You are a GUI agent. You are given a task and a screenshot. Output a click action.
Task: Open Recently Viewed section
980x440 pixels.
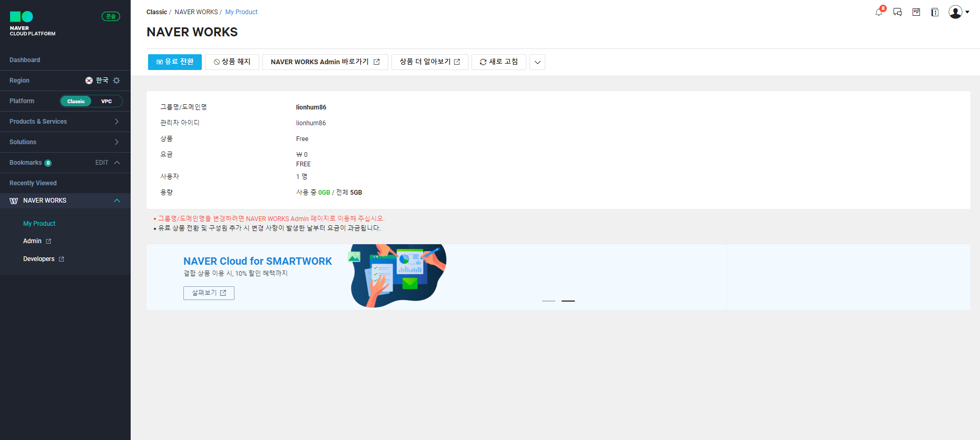point(33,183)
